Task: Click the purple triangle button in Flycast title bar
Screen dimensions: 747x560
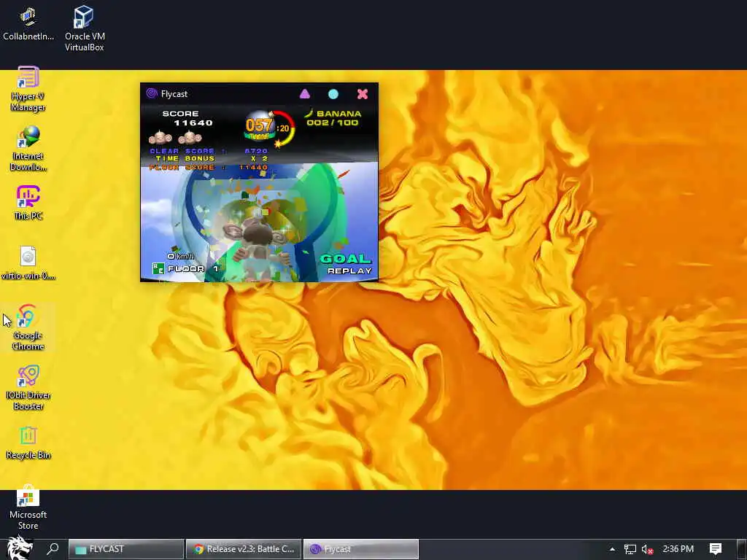Action: (305, 94)
